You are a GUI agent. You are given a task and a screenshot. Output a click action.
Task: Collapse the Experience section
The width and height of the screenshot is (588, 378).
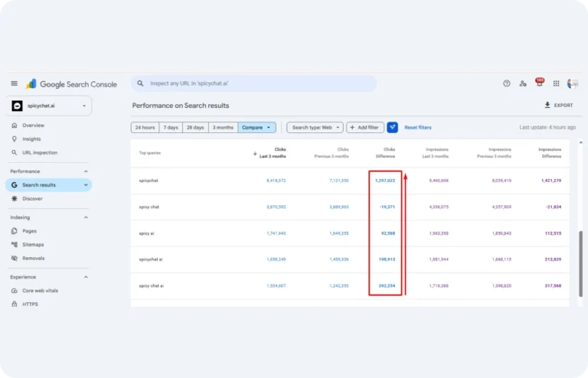point(86,277)
